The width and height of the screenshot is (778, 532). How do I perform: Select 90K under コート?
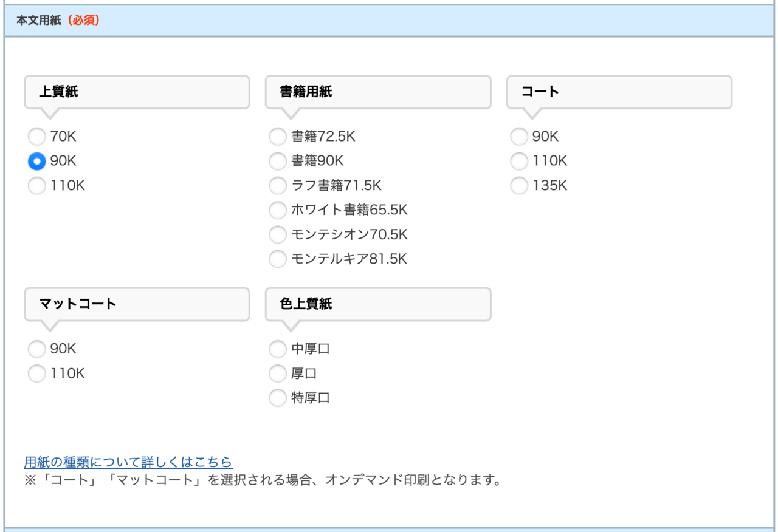coord(519,137)
